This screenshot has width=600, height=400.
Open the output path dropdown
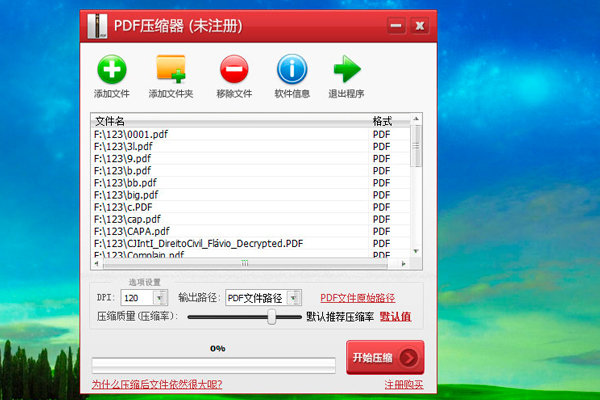click(293, 298)
